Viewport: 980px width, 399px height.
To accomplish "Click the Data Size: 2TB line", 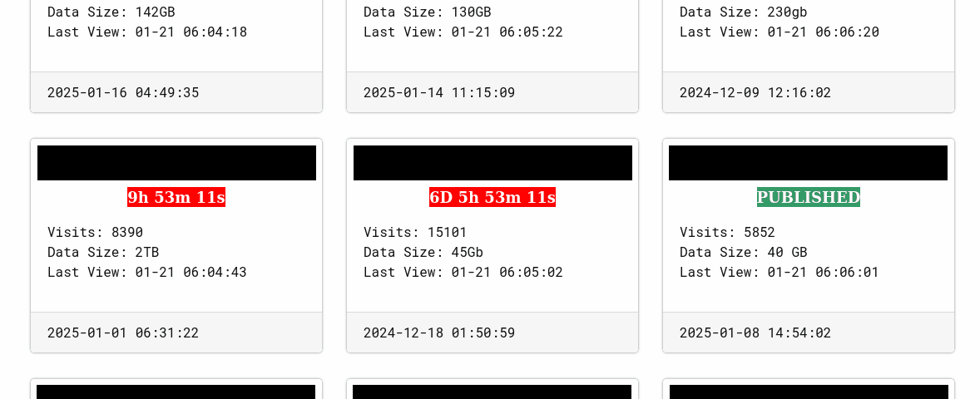I will [x=103, y=252].
